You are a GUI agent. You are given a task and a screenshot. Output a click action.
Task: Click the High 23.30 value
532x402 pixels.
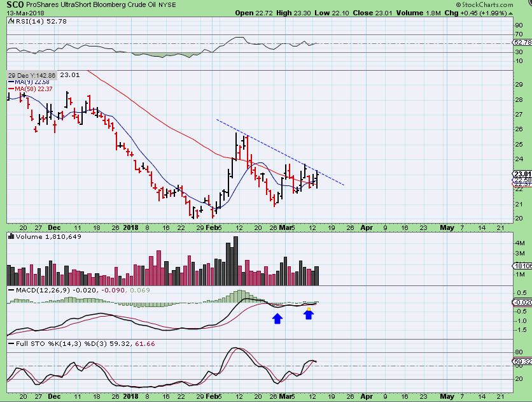293,13
